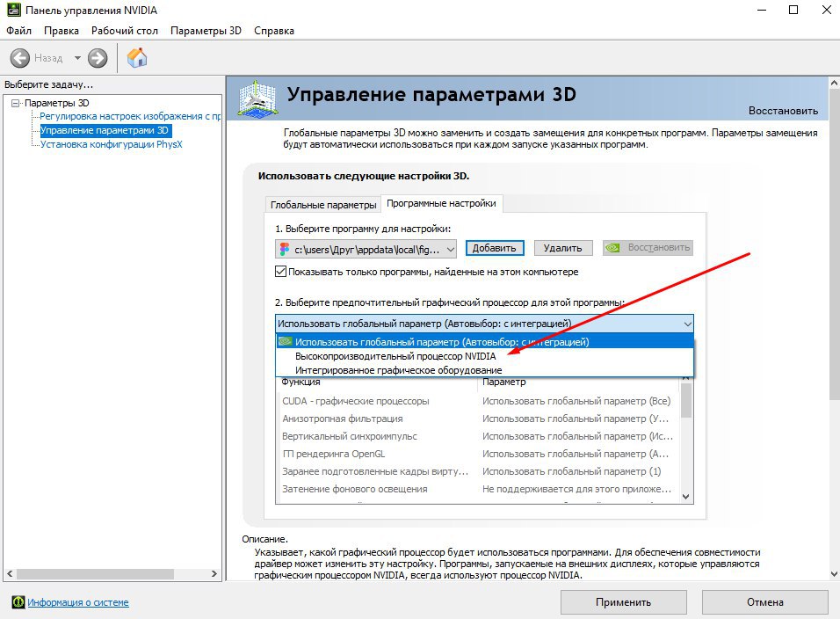Click settings list scroll down arrow
The image size is (840, 619).
pyautogui.click(x=685, y=497)
